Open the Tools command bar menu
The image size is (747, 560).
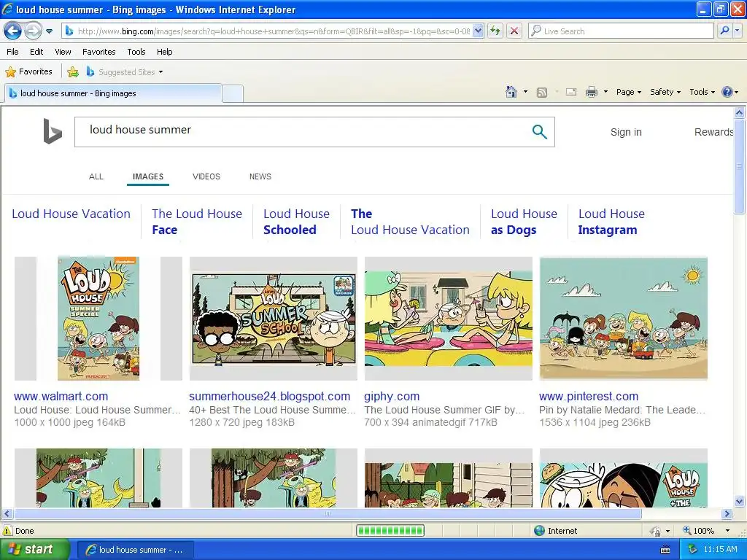coord(702,92)
